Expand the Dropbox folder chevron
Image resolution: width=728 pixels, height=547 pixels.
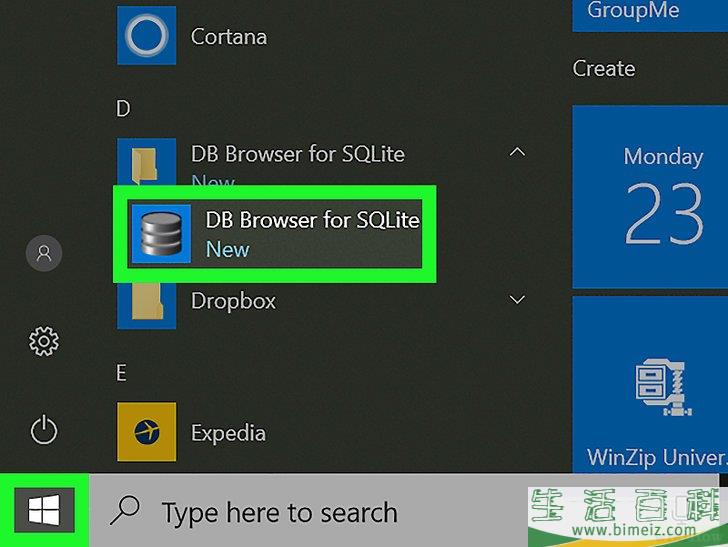(517, 300)
